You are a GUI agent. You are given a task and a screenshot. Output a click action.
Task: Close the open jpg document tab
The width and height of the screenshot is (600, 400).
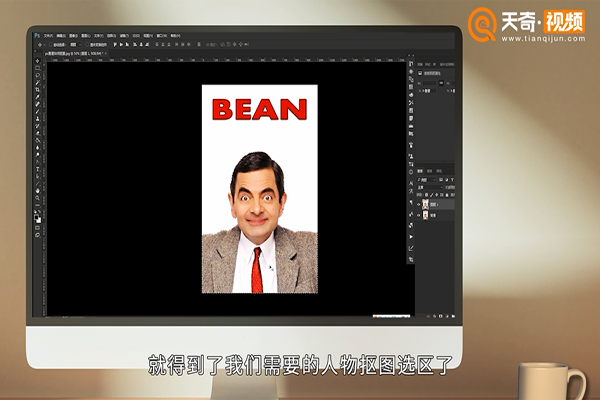(x=106, y=53)
